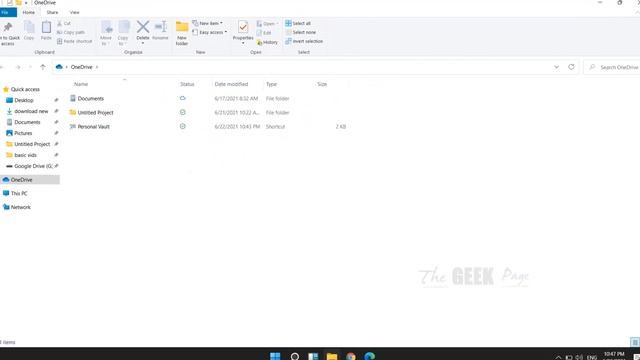
Task: Open Quick access in navigation pane
Action: pos(25,89)
